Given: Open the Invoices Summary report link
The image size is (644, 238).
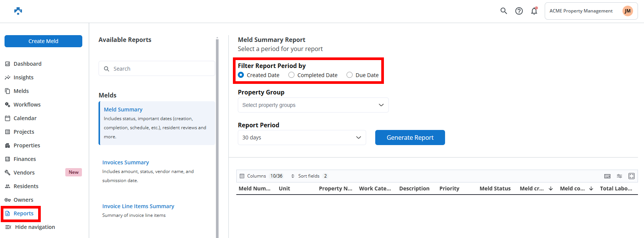Looking at the screenshot, I should click(x=126, y=162).
